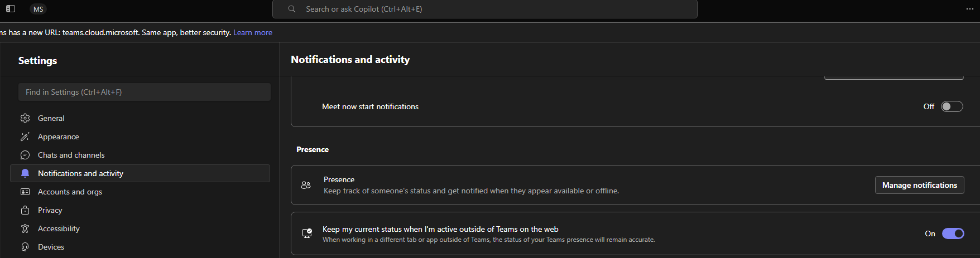The width and height of the screenshot is (980, 258).
Task: Click the Search or ask Copilot box
Action: [x=485, y=9]
